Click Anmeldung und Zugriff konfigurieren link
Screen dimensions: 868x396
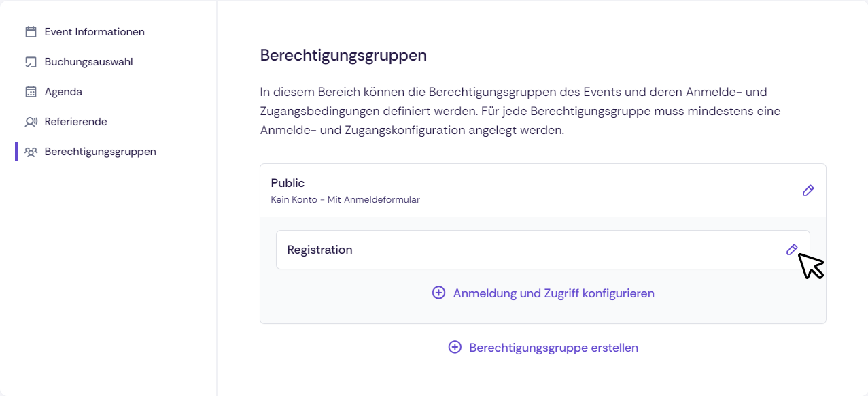(554, 293)
